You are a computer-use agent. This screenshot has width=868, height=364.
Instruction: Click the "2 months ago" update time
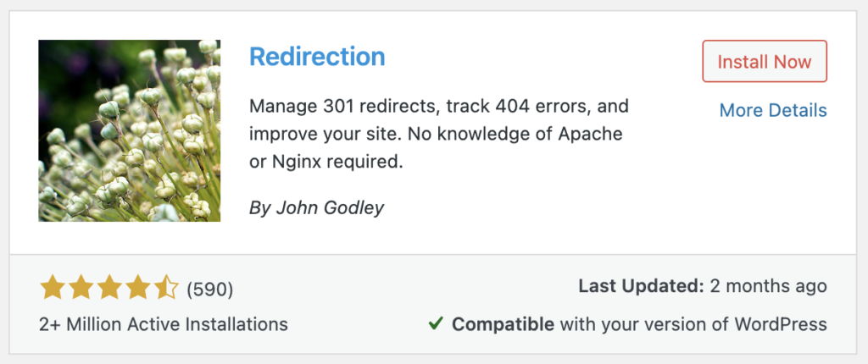click(768, 287)
